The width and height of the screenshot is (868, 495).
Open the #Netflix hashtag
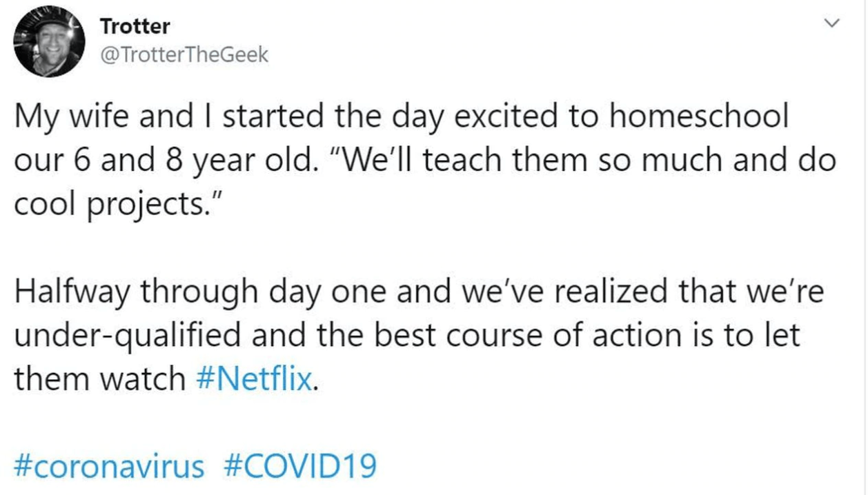pos(259,378)
